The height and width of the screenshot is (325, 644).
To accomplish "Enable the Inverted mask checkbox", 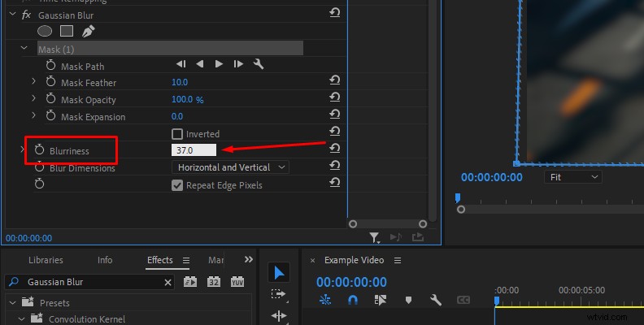I will (x=177, y=134).
